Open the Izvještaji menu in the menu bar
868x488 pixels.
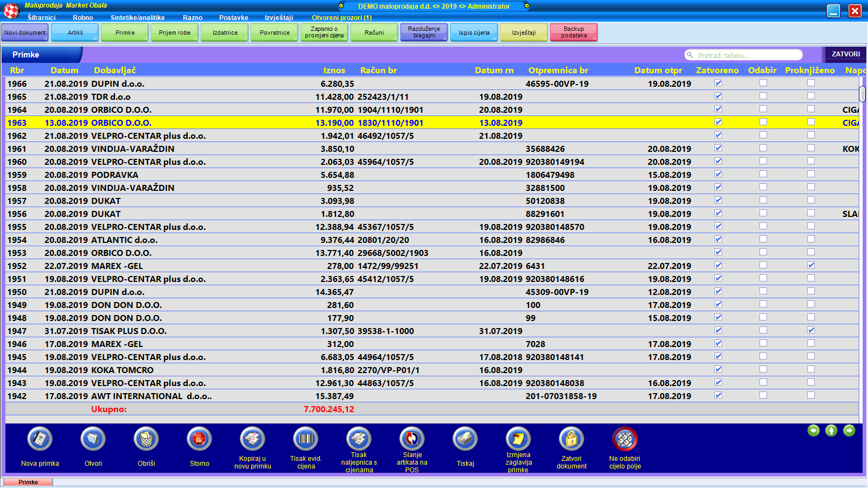click(279, 18)
